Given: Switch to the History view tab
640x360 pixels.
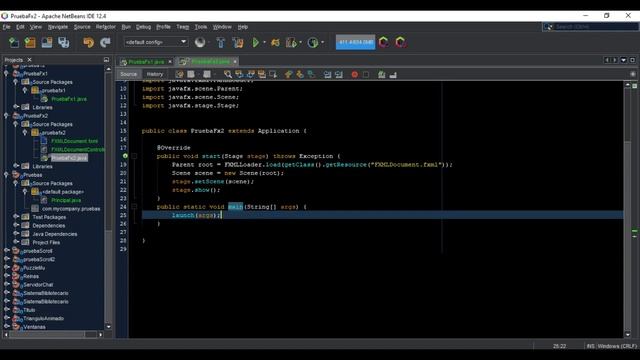Looking at the screenshot, I should (155, 74).
